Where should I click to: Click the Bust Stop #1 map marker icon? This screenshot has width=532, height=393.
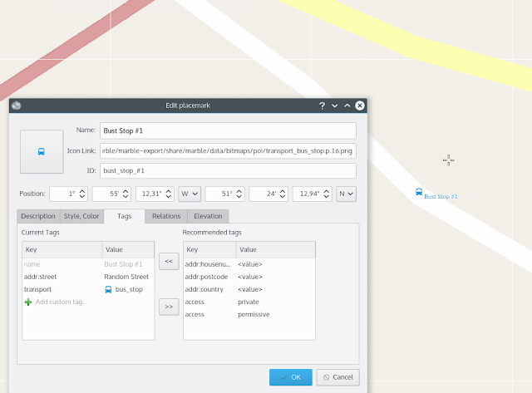coord(419,192)
